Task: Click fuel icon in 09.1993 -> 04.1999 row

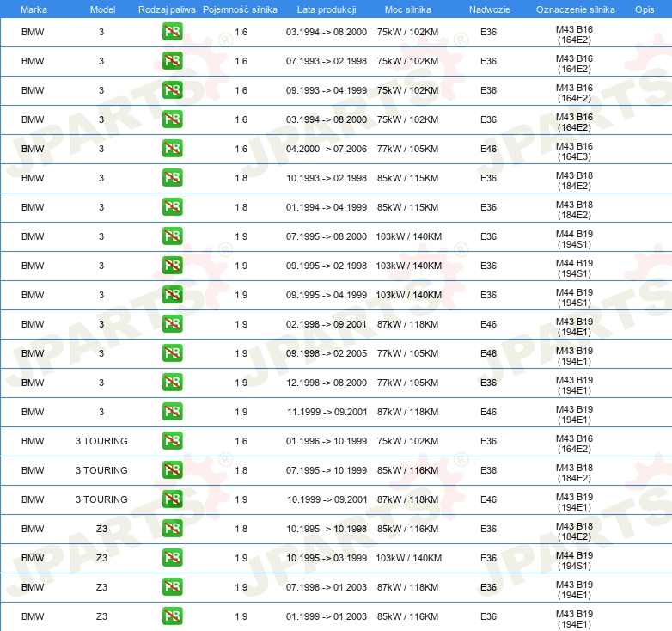Action: click(x=172, y=90)
